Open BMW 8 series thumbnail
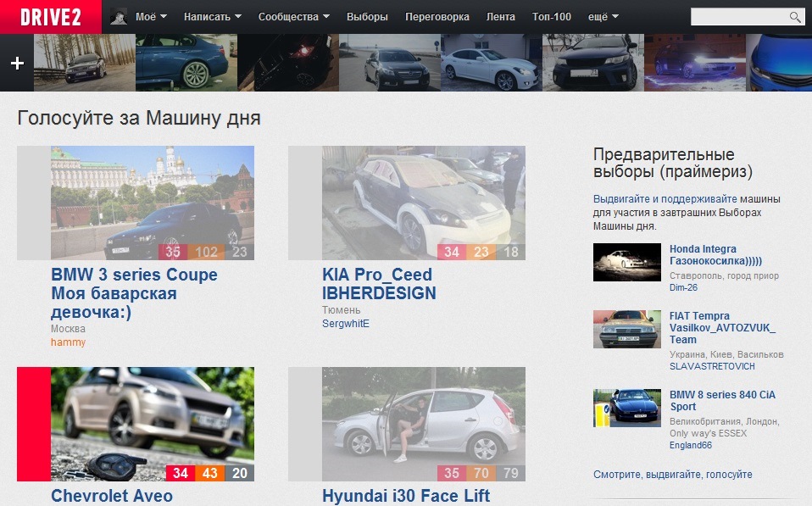This screenshot has height=506, width=812. (x=627, y=409)
